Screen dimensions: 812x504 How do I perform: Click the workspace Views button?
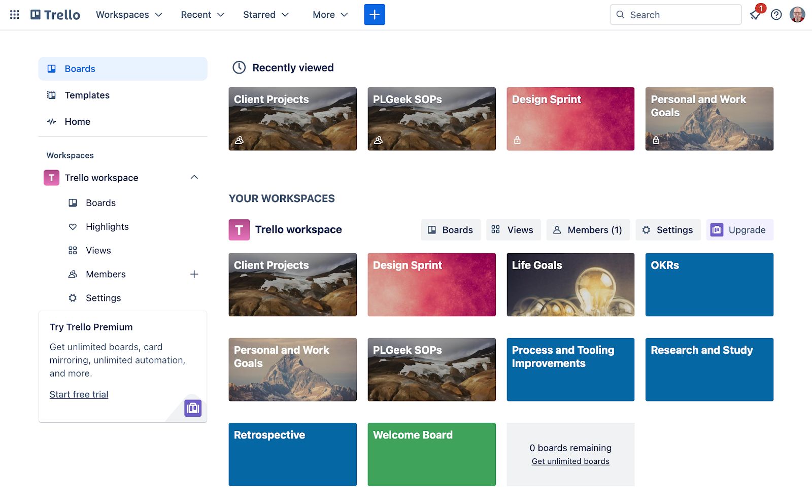pos(513,230)
